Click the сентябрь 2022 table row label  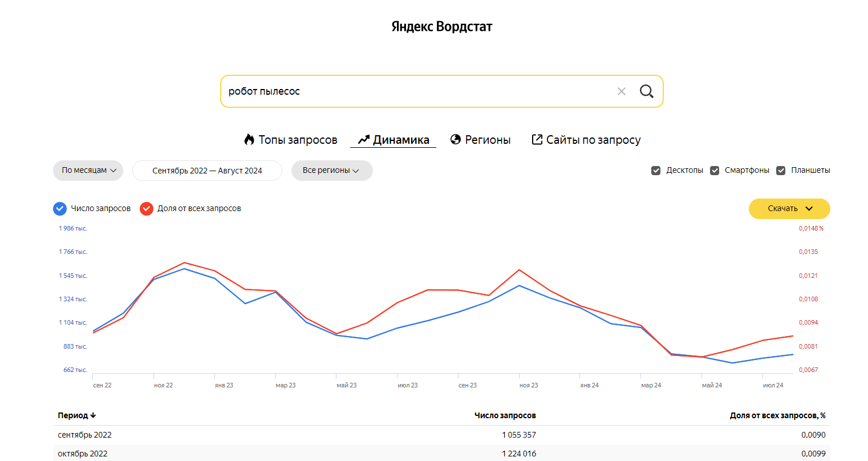[x=85, y=435]
